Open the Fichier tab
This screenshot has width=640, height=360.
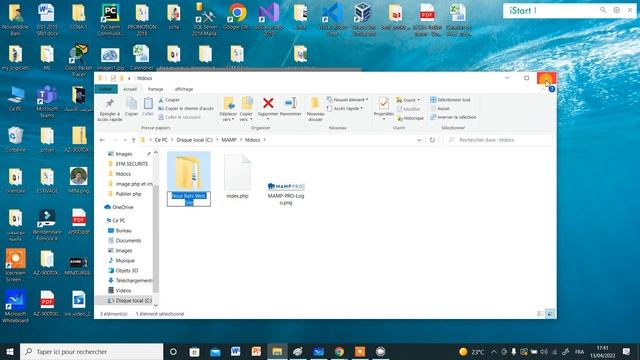[106, 89]
